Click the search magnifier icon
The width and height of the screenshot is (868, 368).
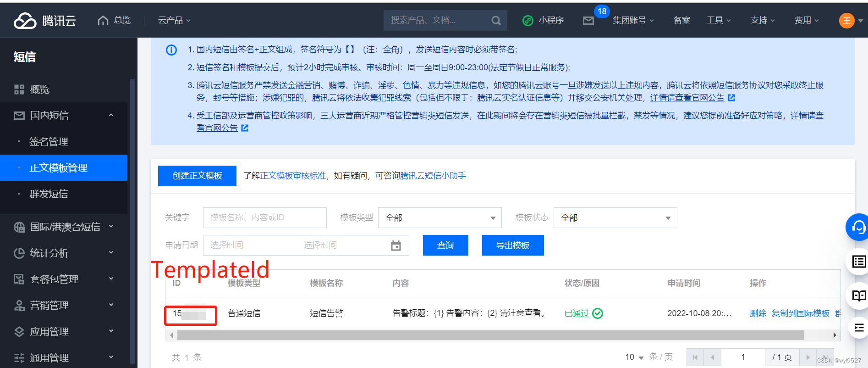coord(496,21)
